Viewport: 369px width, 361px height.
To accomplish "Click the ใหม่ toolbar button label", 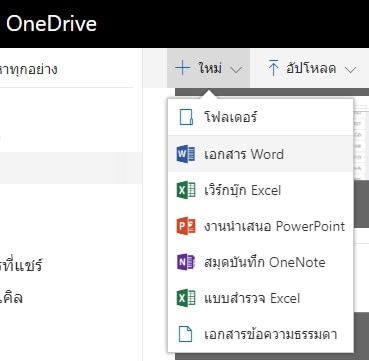I will point(210,68).
